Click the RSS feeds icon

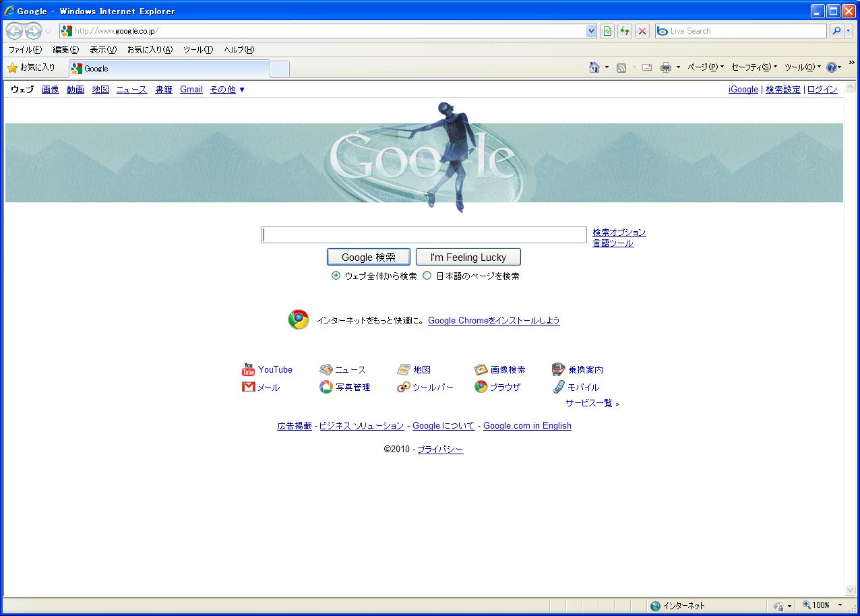[621, 67]
